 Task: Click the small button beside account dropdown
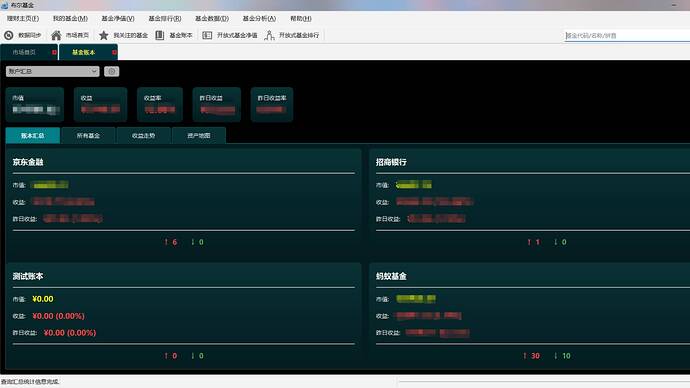(x=112, y=71)
